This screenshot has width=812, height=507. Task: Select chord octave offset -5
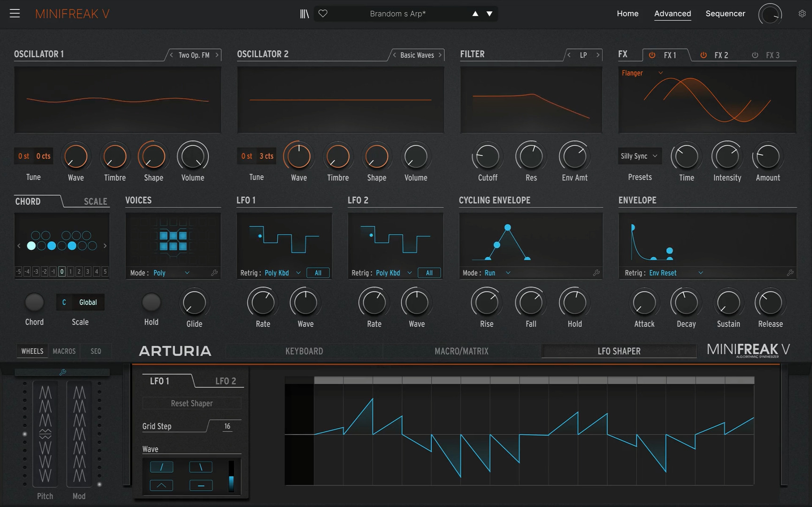[x=19, y=271]
